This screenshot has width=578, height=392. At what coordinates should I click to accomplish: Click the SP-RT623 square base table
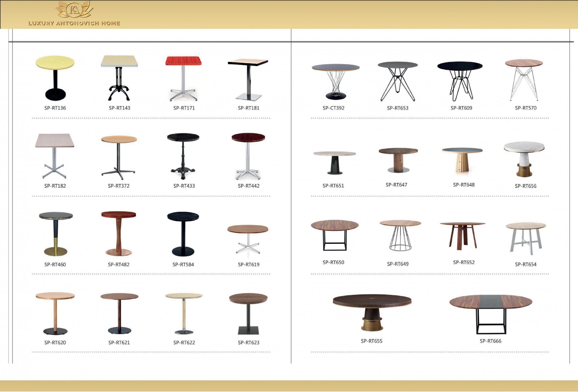pos(248,313)
